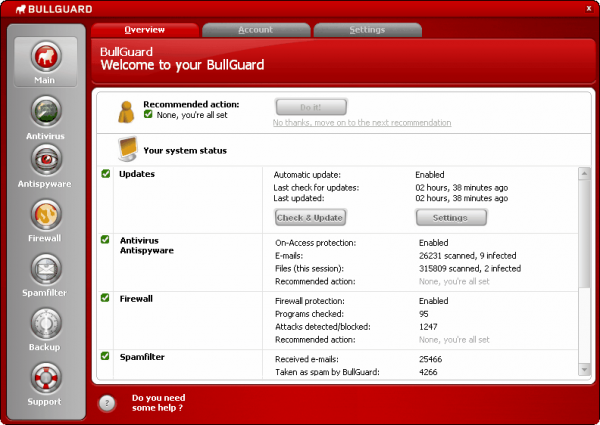The image size is (600, 425).
Task: Click Do you need some help text
Action: click(x=158, y=403)
